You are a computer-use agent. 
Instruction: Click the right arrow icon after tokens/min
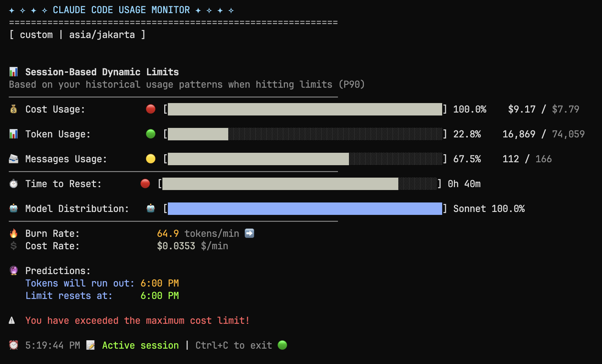tap(249, 233)
